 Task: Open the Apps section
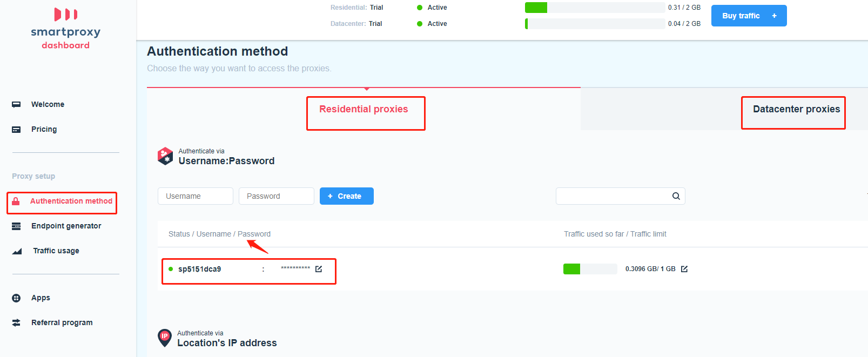click(x=41, y=298)
